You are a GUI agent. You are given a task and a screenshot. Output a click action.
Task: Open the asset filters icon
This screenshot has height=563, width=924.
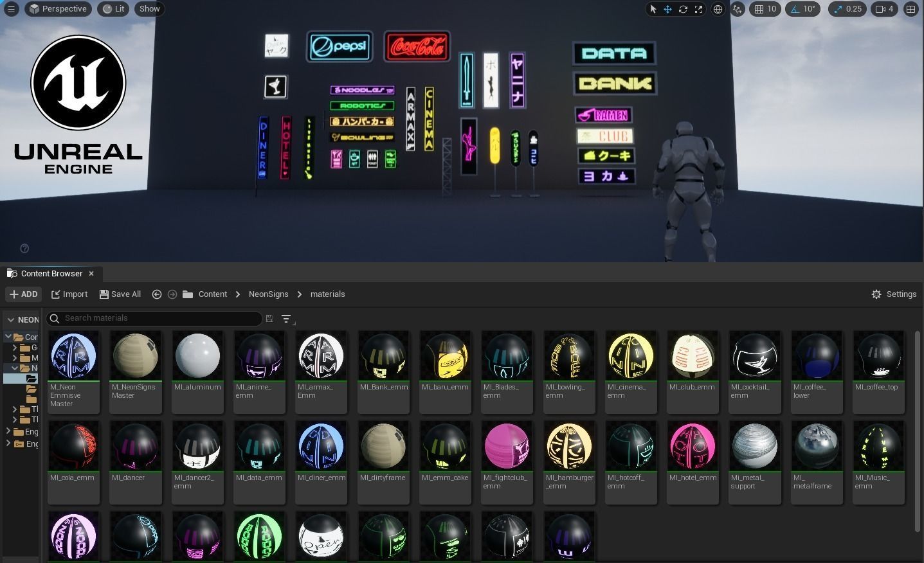click(x=287, y=319)
